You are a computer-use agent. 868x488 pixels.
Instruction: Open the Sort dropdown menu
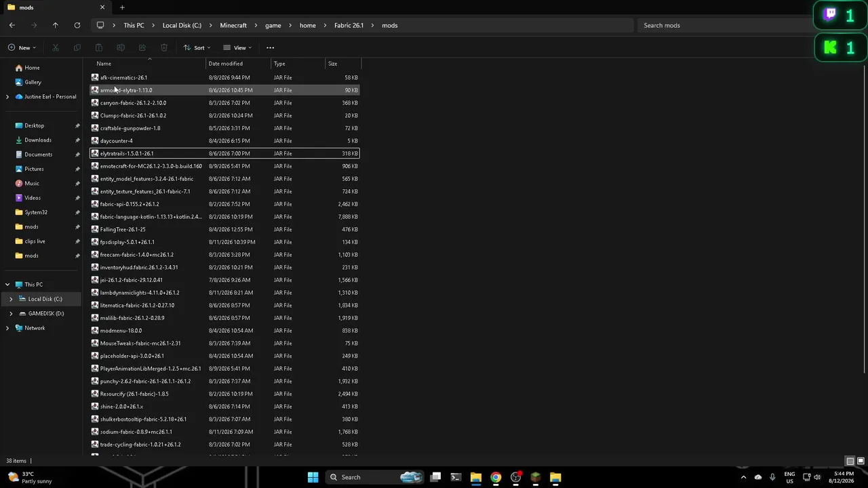coord(197,47)
